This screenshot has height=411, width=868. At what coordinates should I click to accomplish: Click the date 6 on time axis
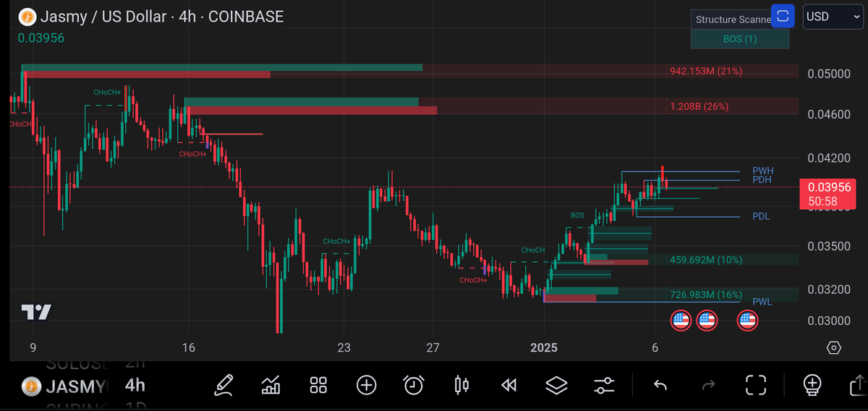654,348
